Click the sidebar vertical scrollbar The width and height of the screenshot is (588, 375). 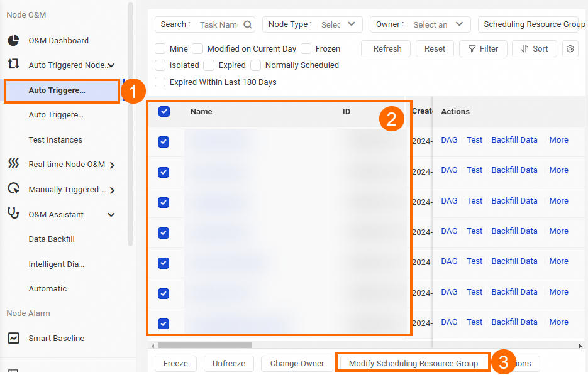pyautogui.click(x=130, y=124)
